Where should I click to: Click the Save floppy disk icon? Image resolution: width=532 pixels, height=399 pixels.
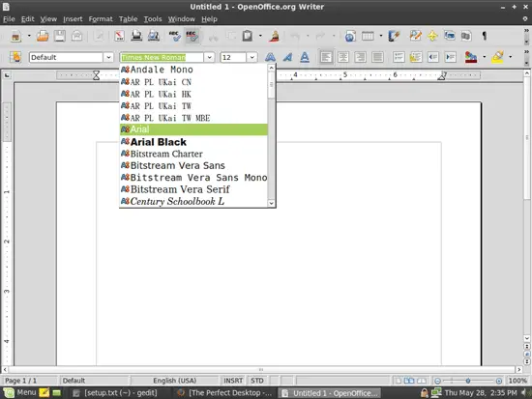[x=60, y=36]
